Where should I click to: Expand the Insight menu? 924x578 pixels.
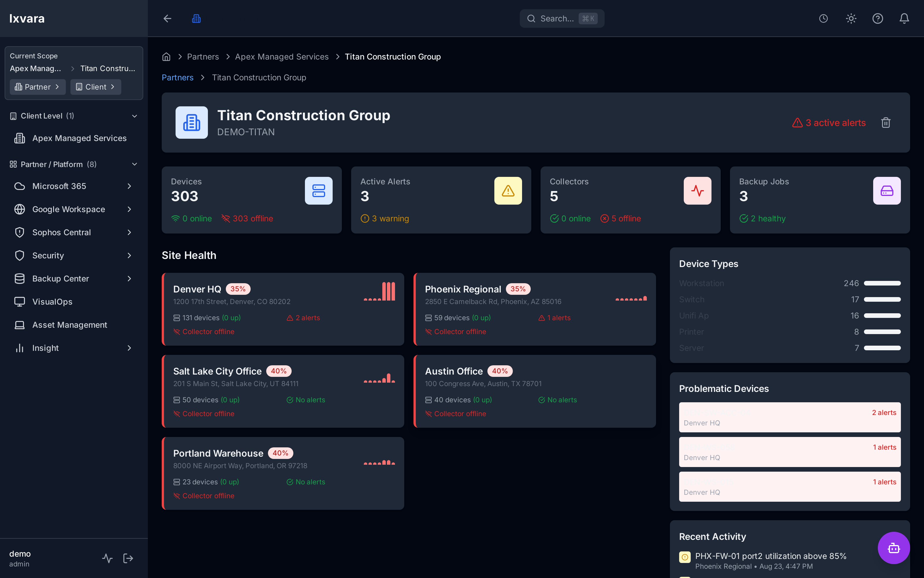click(x=74, y=348)
